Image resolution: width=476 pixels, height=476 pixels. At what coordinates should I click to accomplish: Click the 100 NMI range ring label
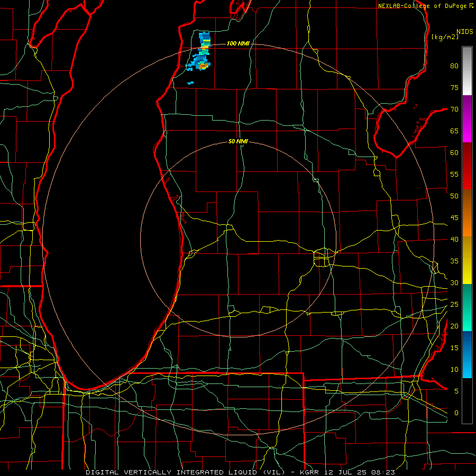238,44
